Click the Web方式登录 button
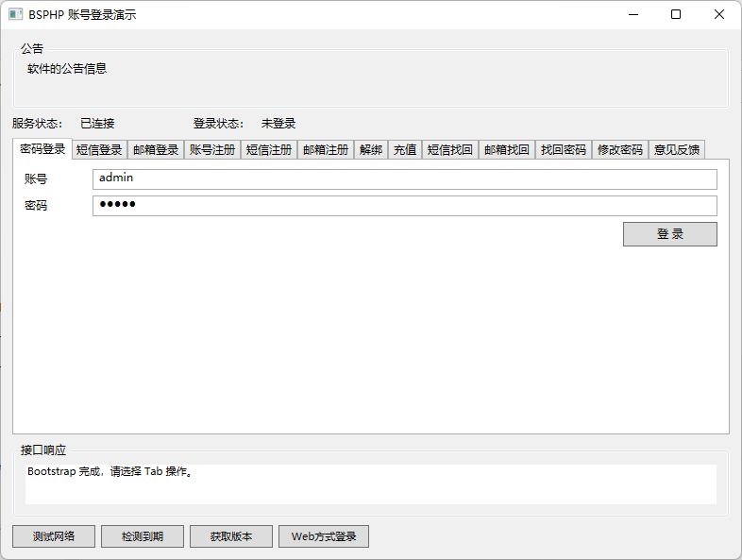Screen dimensions: 742x560 324,536
